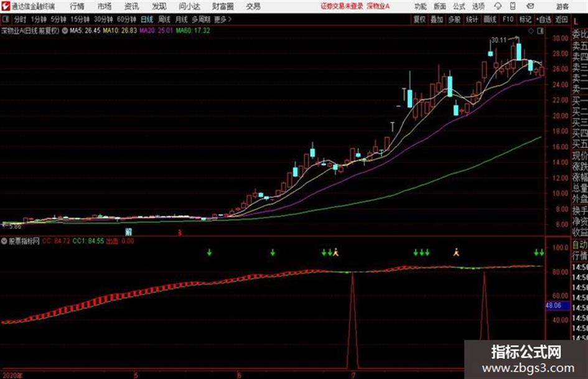Viewport: 588px width, 379px height.
Task: Switch to the 30分钟 period tab
Action: (103, 19)
